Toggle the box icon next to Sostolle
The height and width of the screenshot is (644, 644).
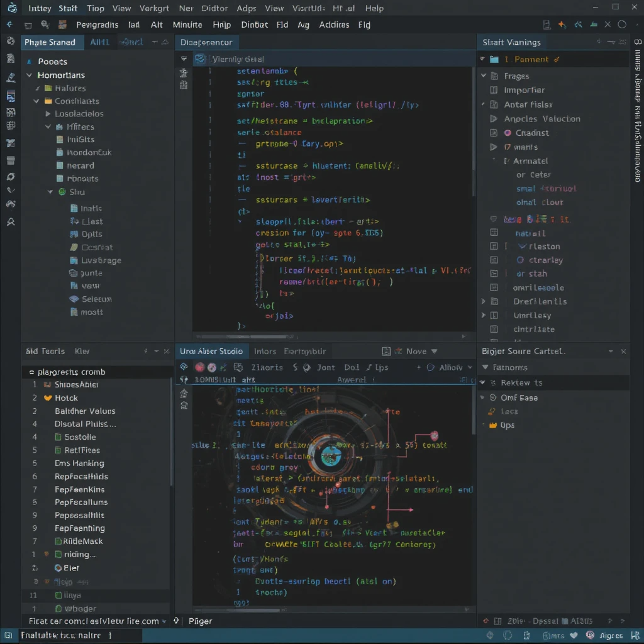58,437
